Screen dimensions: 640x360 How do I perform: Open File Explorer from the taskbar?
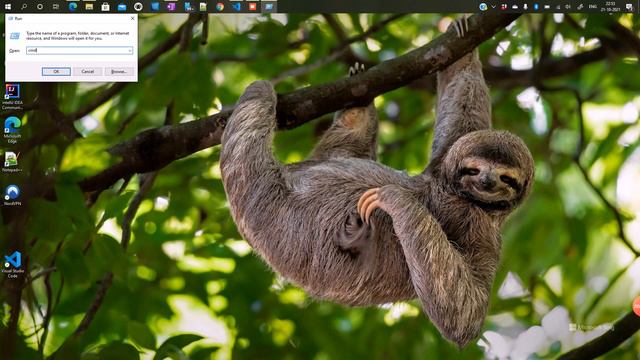coord(89,7)
